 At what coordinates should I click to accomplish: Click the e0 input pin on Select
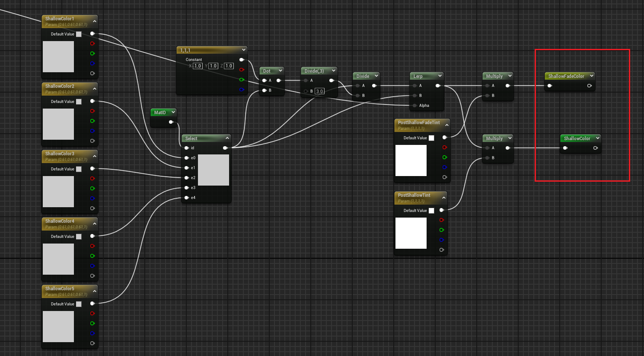tap(187, 158)
